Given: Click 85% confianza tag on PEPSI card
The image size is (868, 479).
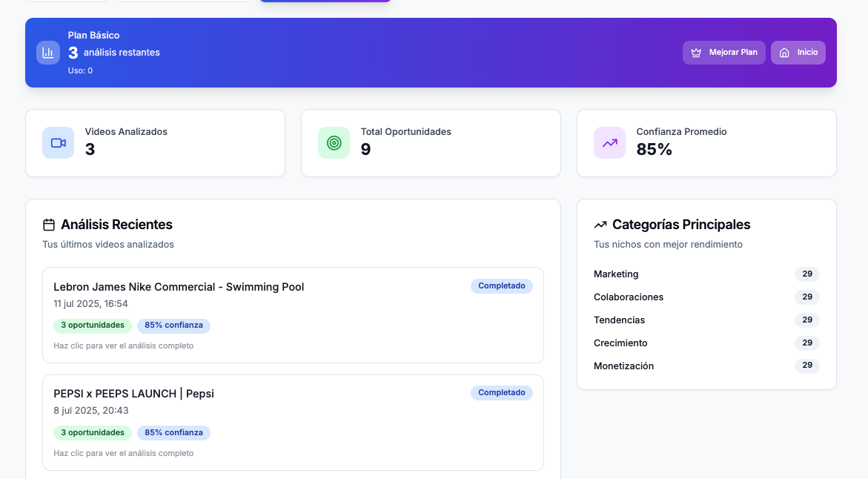Looking at the screenshot, I should point(173,432).
